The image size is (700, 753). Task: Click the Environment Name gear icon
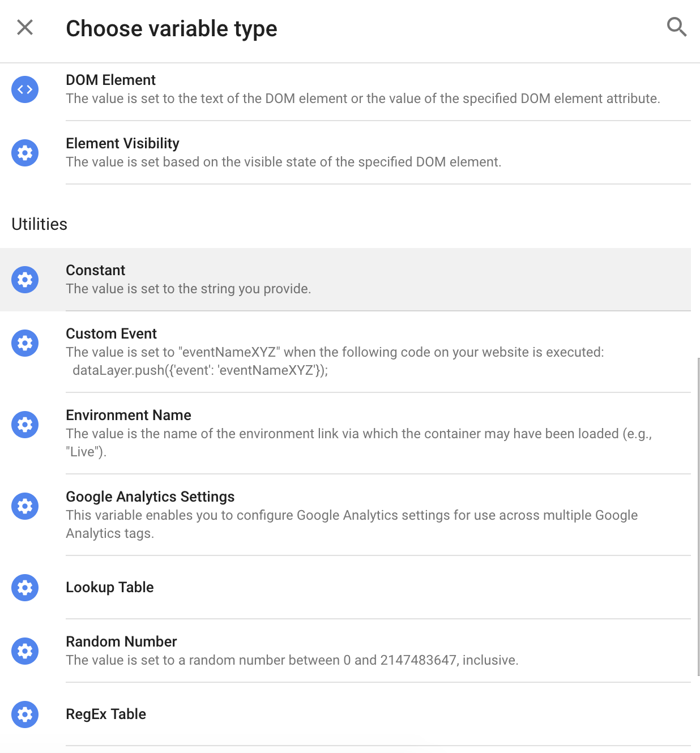pyautogui.click(x=25, y=425)
